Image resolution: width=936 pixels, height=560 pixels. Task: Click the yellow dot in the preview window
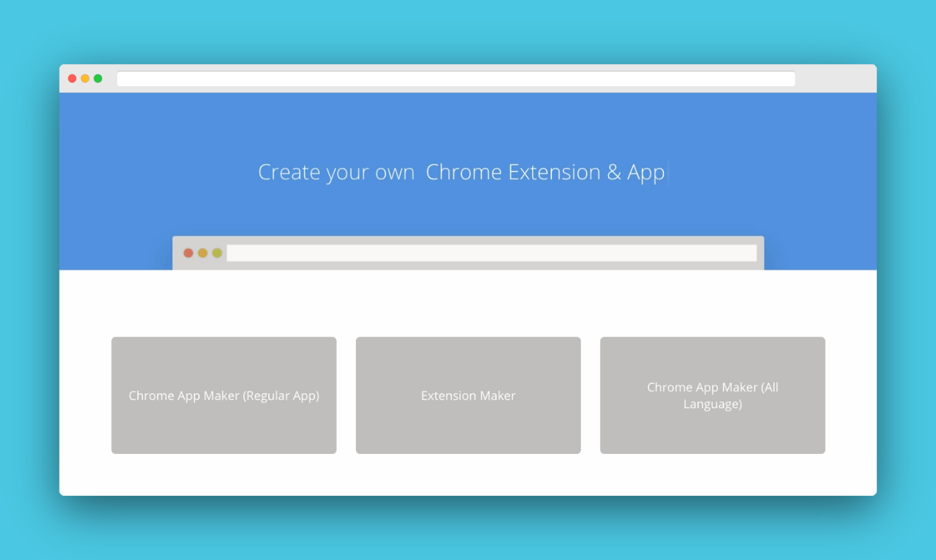(202, 252)
